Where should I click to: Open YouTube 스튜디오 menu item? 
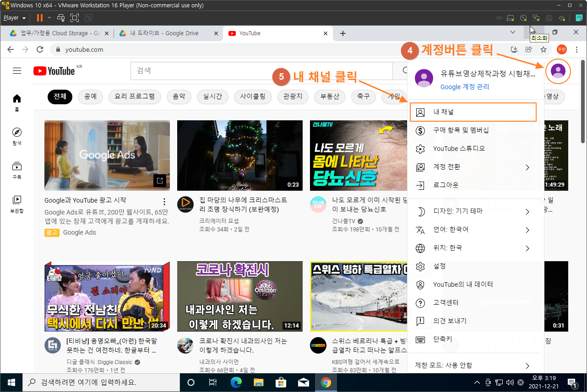[475, 149]
